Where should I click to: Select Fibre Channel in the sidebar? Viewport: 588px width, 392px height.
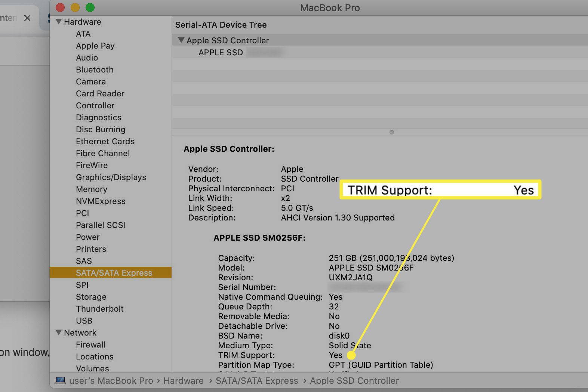click(103, 153)
